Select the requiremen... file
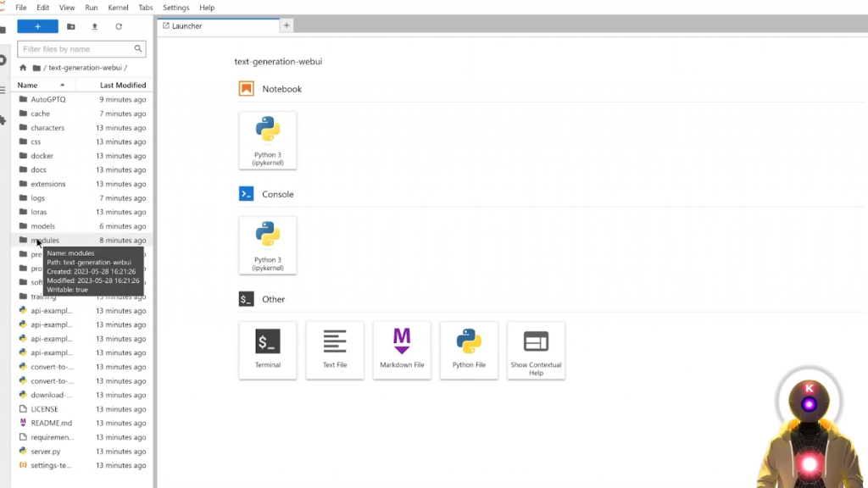This screenshot has width=868, height=488. click(x=81, y=437)
